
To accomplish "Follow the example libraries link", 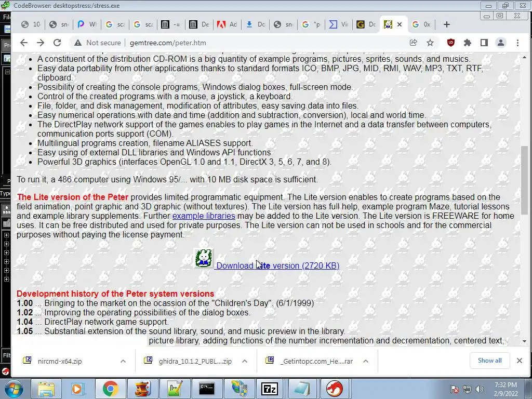I will click(204, 216).
